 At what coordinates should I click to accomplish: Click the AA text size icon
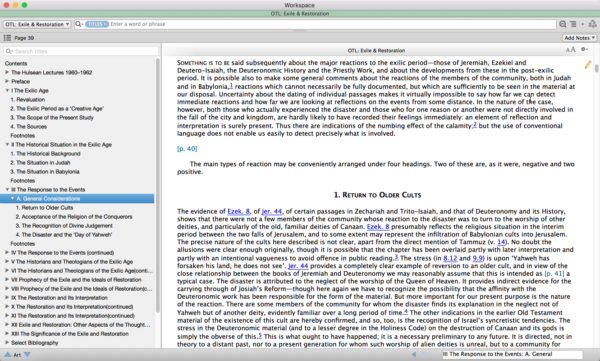570,50
